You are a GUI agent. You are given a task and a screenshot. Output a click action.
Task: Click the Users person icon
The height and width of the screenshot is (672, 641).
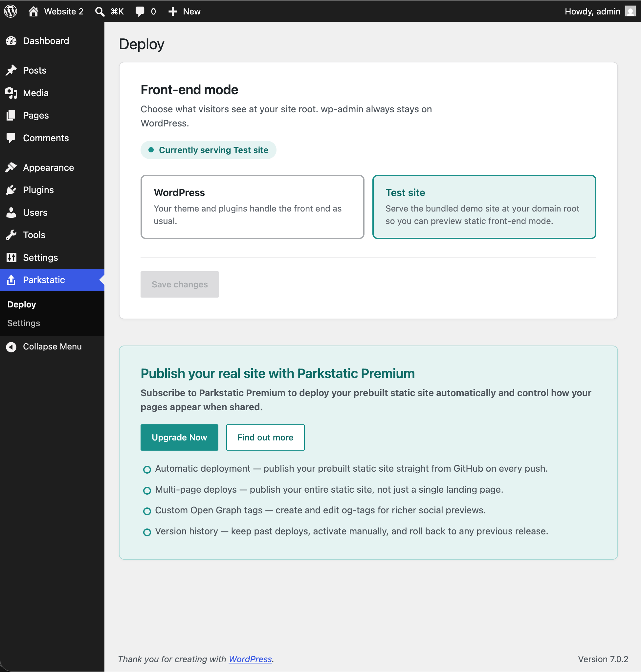(11, 213)
